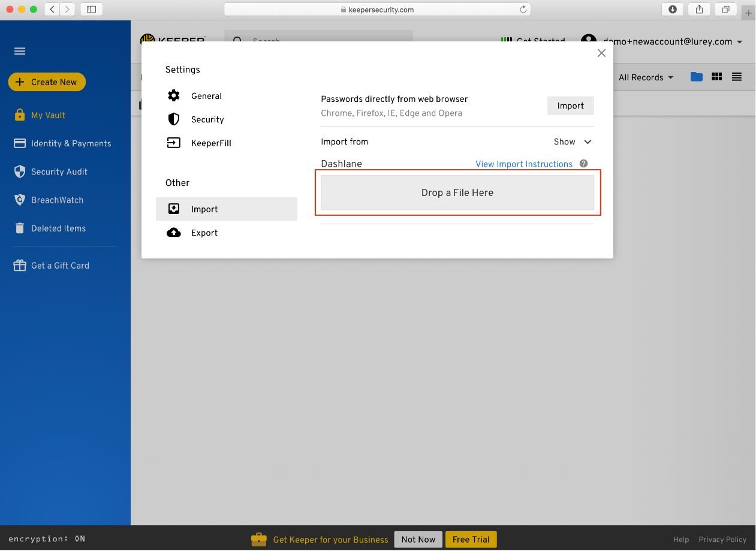Image resolution: width=756 pixels, height=551 pixels.
Task: Reload the page with refresh icon
Action: pos(523,9)
